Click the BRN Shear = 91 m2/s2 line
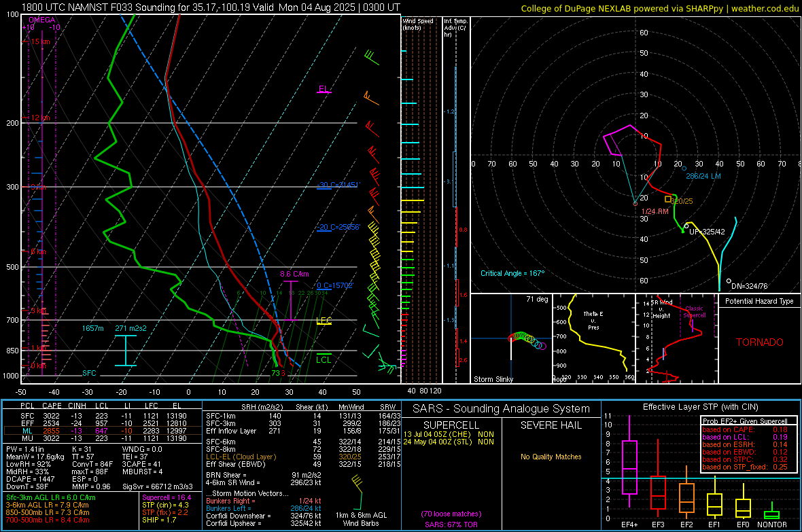Viewport: 802px width, 532px height. click(264, 475)
